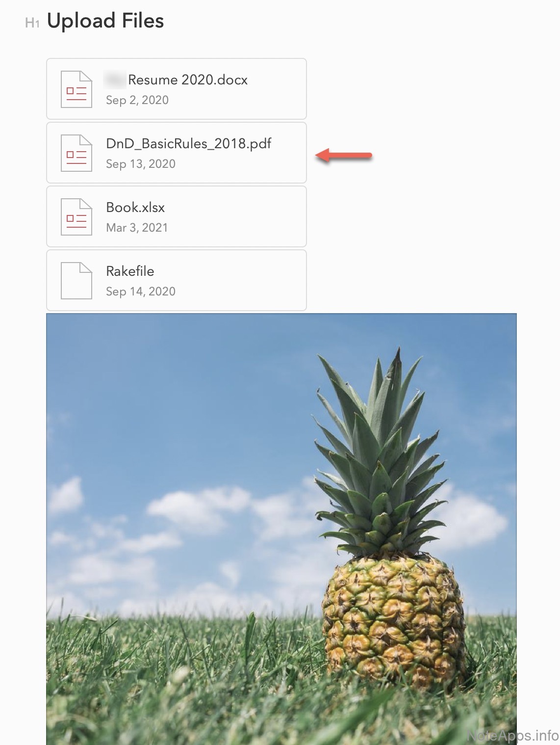Click the NoteApps.info watermark text
This screenshot has height=745, width=560.
pos(512,735)
